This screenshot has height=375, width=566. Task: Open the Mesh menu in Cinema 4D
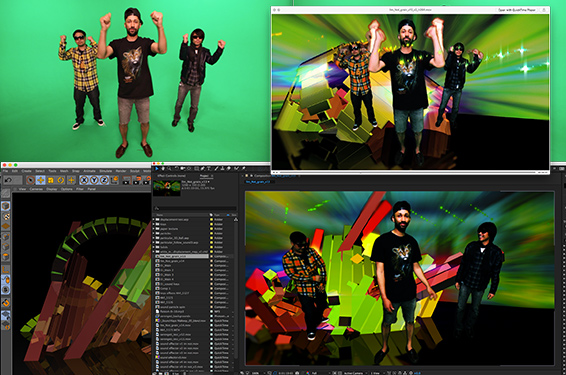(x=64, y=171)
